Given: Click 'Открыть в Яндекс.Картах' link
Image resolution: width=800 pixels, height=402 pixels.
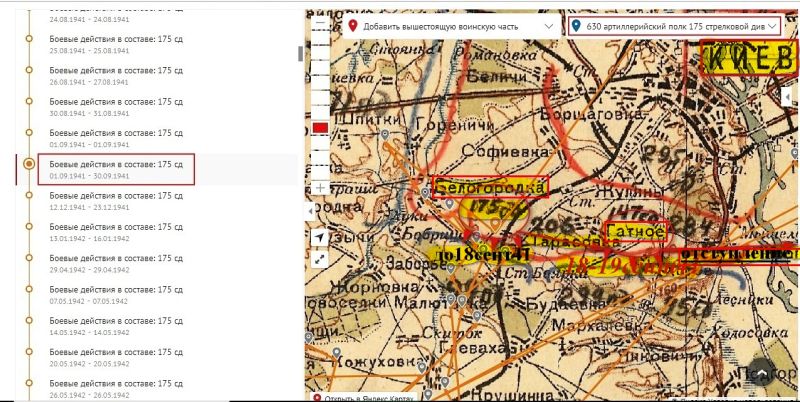Looking at the screenshot, I should pos(365,397).
